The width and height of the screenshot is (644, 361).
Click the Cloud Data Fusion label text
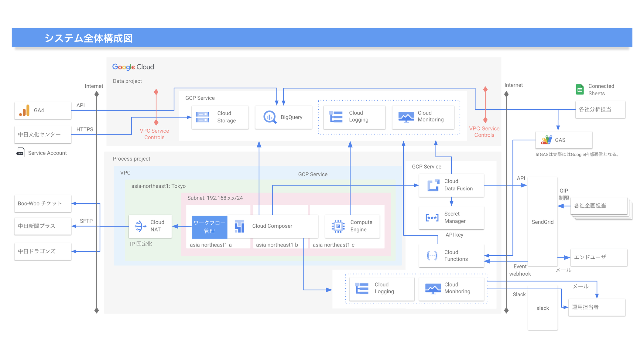458,185
